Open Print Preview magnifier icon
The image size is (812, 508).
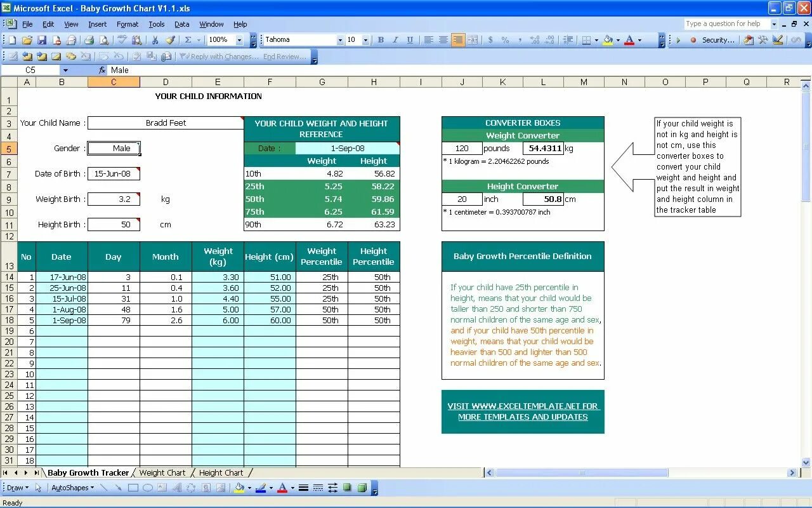coord(104,40)
